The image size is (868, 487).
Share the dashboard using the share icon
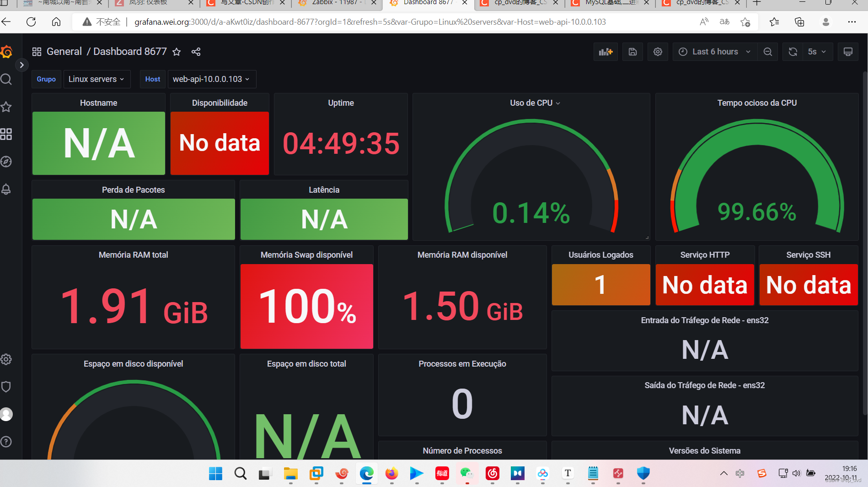pyautogui.click(x=196, y=52)
